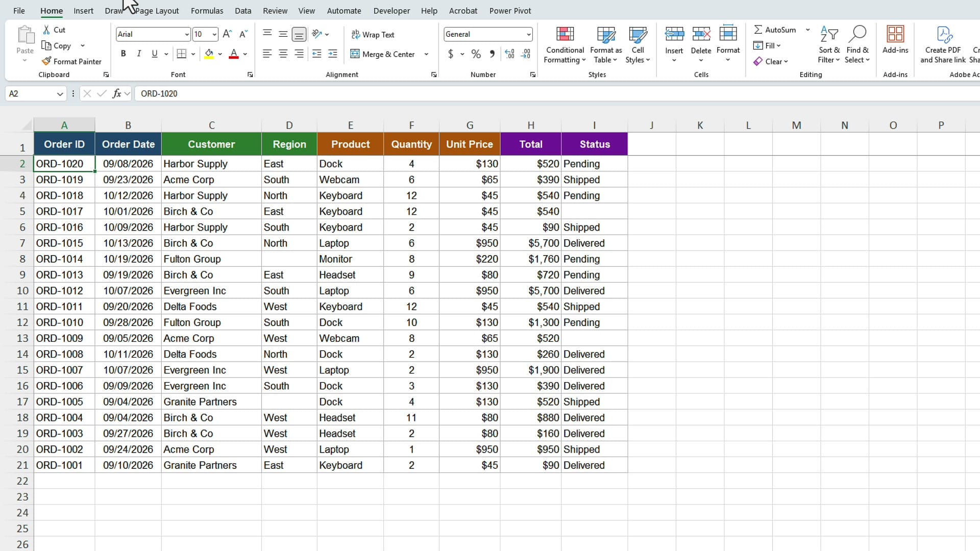The image size is (980, 551).
Task: Click the Increase Indent icon
Action: (x=333, y=54)
